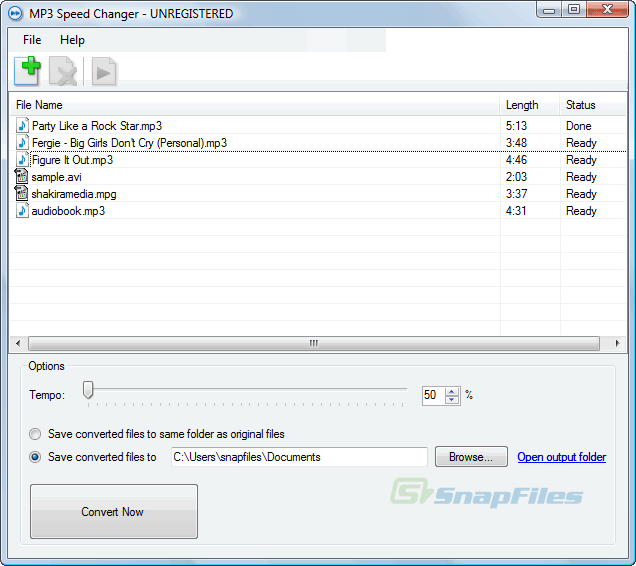
Task: Click the output folder path field
Action: [x=299, y=457]
